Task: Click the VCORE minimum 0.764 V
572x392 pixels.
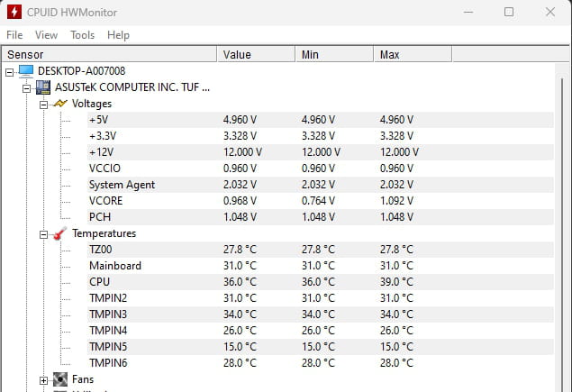Action: [x=319, y=201]
